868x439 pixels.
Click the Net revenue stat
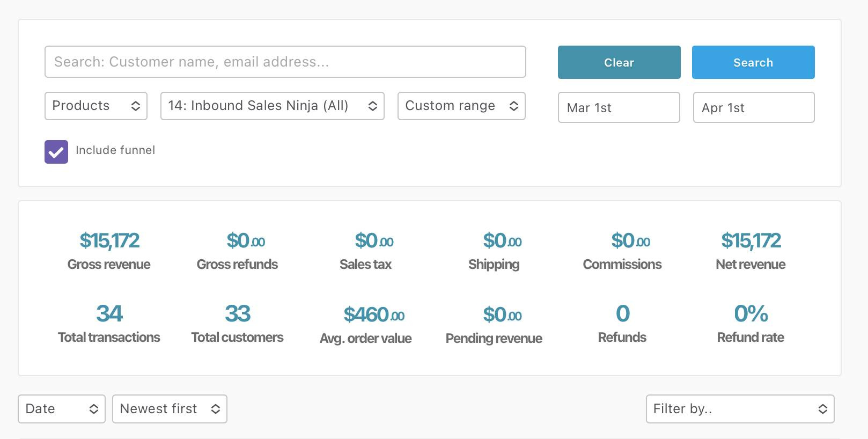pyautogui.click(x=751, y=241)
